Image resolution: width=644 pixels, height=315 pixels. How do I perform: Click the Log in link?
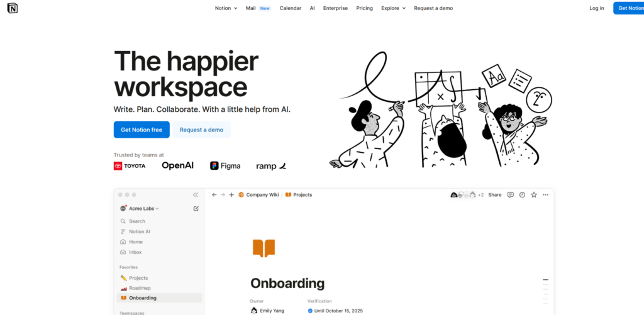pos(596,8)
